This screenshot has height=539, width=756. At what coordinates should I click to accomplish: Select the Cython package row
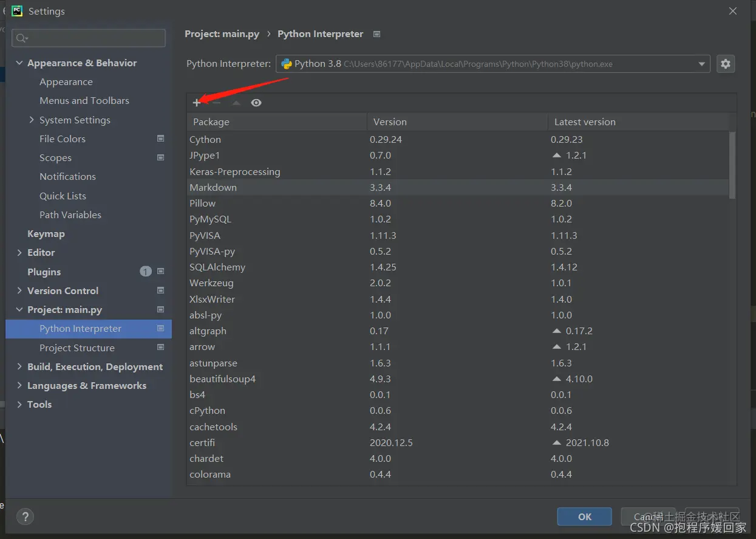coord(458,139)
